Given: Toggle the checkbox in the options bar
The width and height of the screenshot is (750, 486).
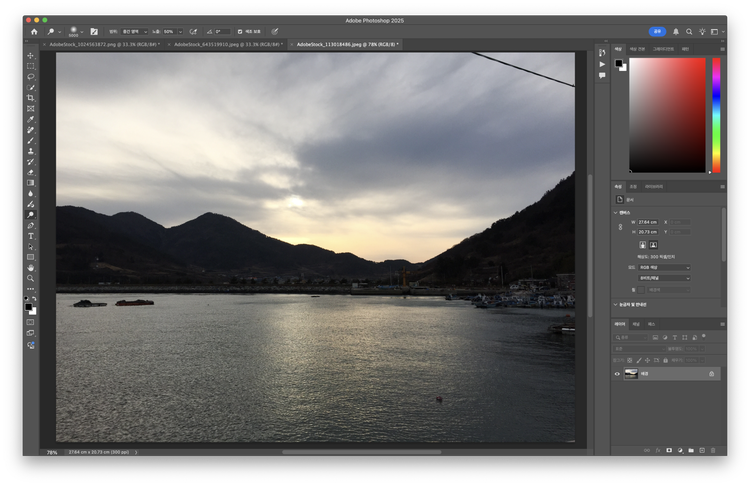Looking at the screenshot, I should tap(239, 32).
